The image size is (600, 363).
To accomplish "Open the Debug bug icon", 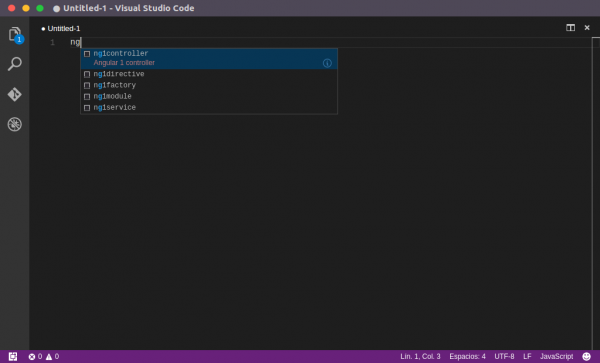I will point(15,124).
